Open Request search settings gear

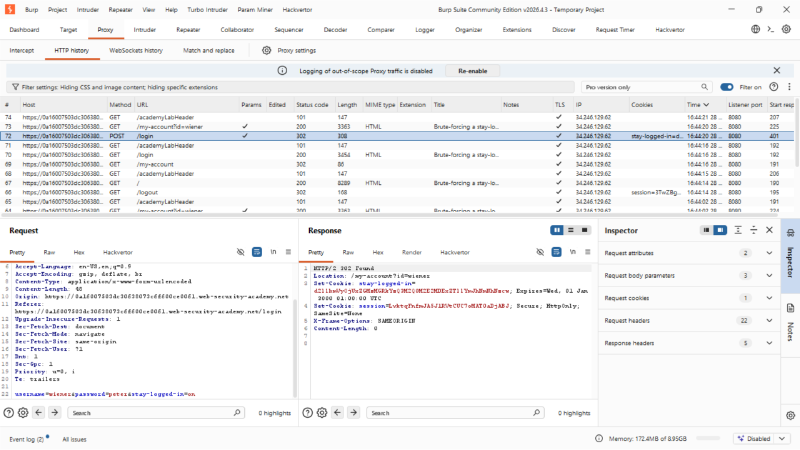(23, 413)
